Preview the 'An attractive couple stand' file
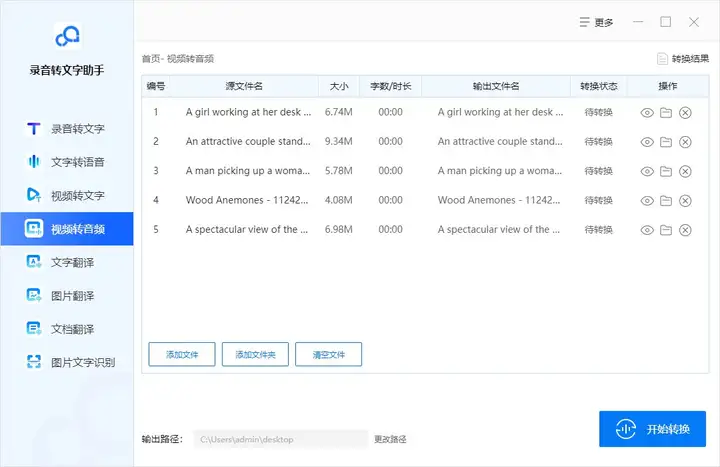Image resolution: width=720 pixels, height=467 pixels. 647,142
